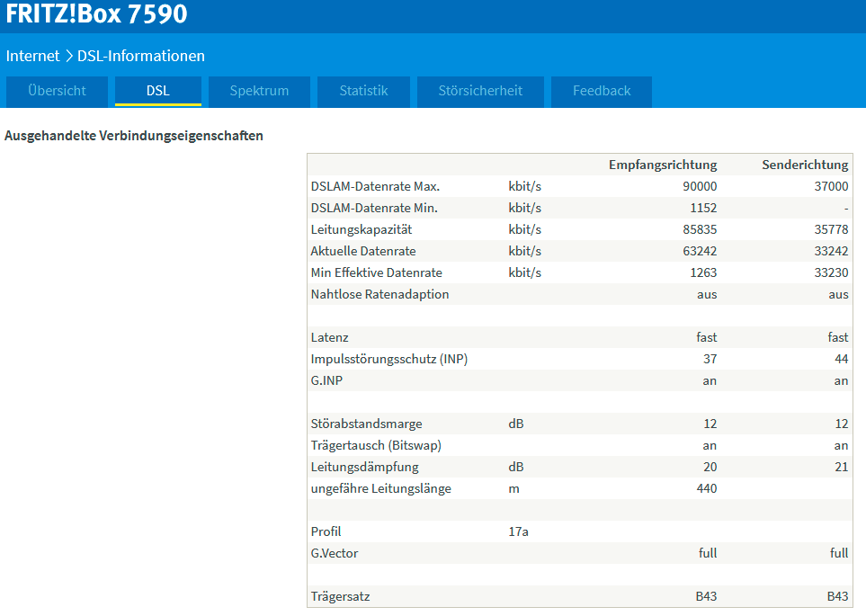Click the value 37000
Image resolution: width=866 pixels, height=616 pixels.
[831, 186]
